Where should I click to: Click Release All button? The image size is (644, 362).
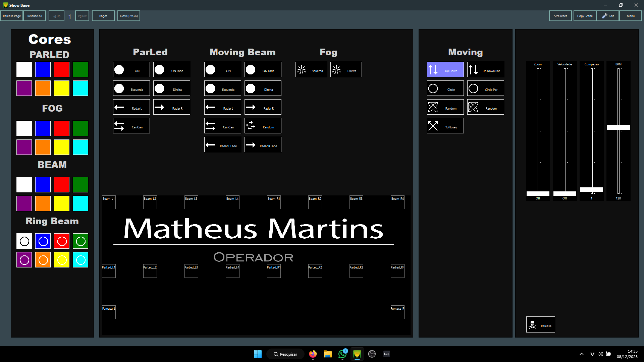[35, 16]
